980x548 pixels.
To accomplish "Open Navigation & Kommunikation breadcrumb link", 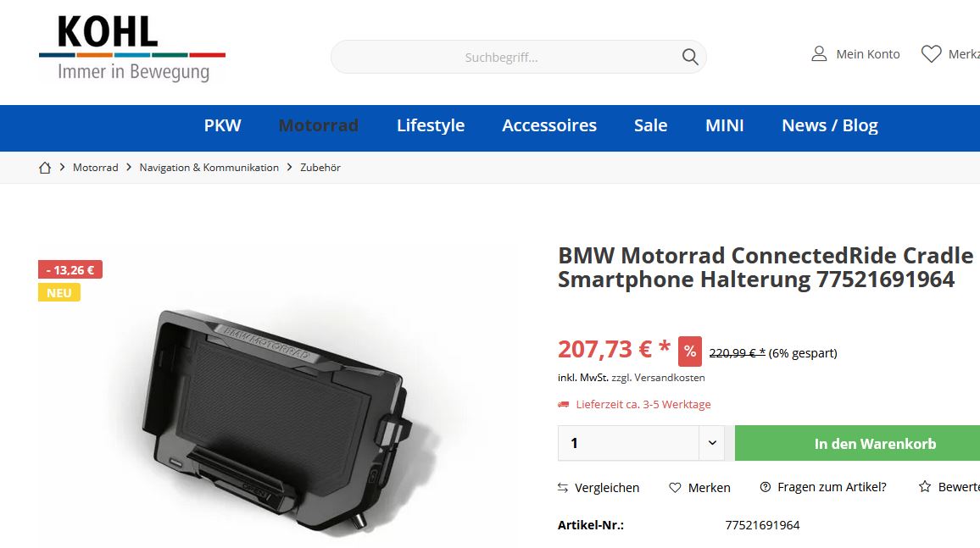I will tap(209, 167).
